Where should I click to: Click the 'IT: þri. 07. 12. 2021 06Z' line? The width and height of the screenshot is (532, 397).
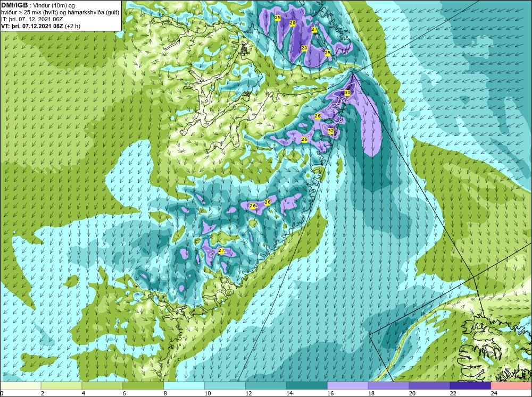tap(32, 19)
